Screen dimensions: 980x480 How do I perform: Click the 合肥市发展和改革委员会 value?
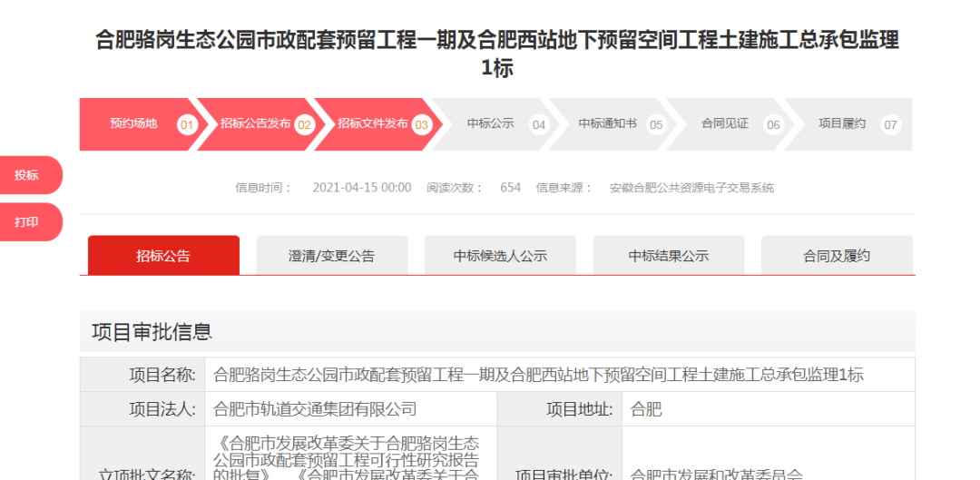[716, 475]
